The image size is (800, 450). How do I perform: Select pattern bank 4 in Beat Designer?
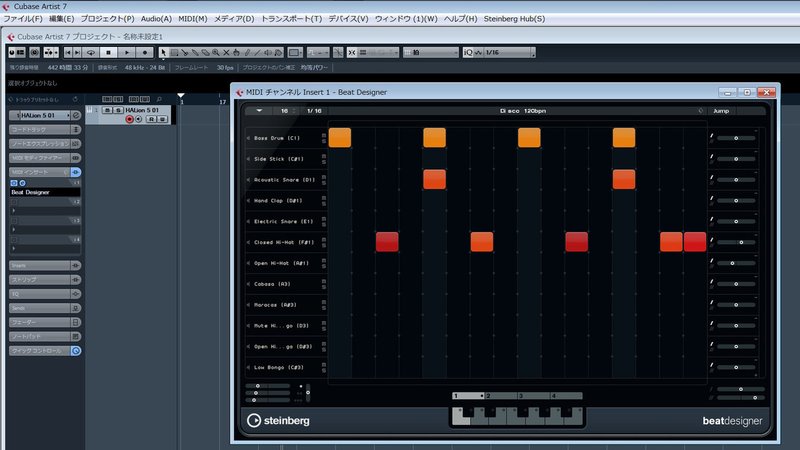566,396
